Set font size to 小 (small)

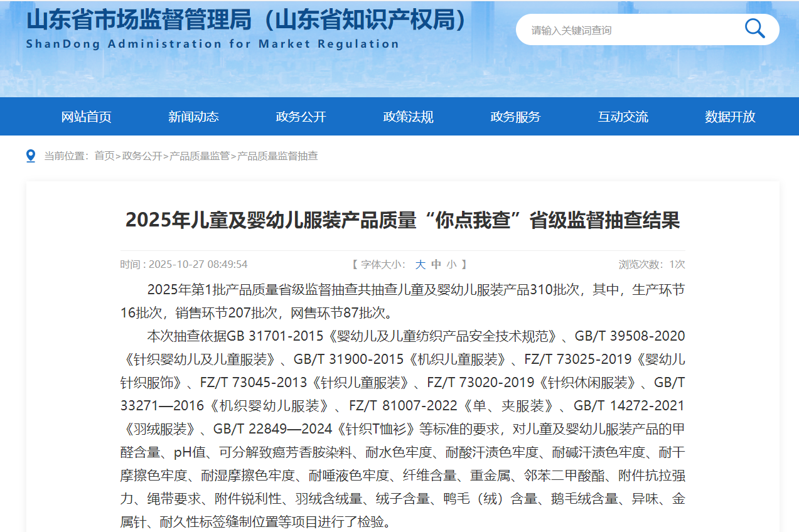click(x=452, y=265)
